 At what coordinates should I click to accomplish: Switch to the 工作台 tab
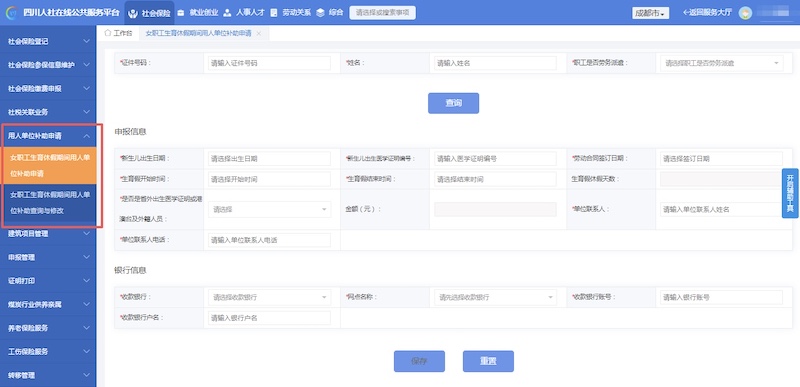[118, 33]
